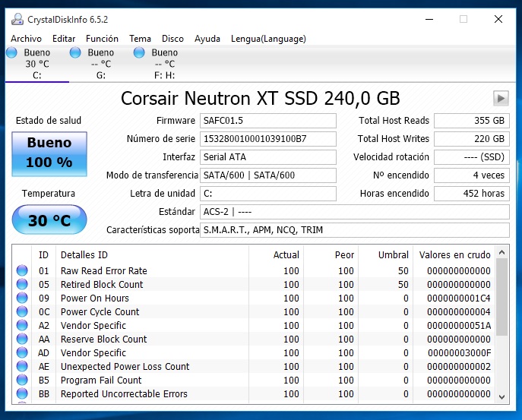Click the 30 °C temperature button
The image size is (522, 420).
click(x=49, y=219)
